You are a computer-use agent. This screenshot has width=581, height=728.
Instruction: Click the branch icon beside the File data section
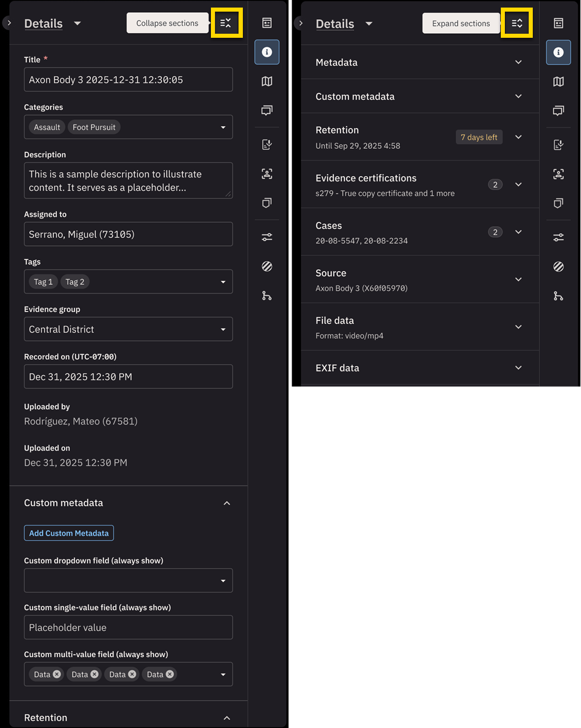[558, 296]
